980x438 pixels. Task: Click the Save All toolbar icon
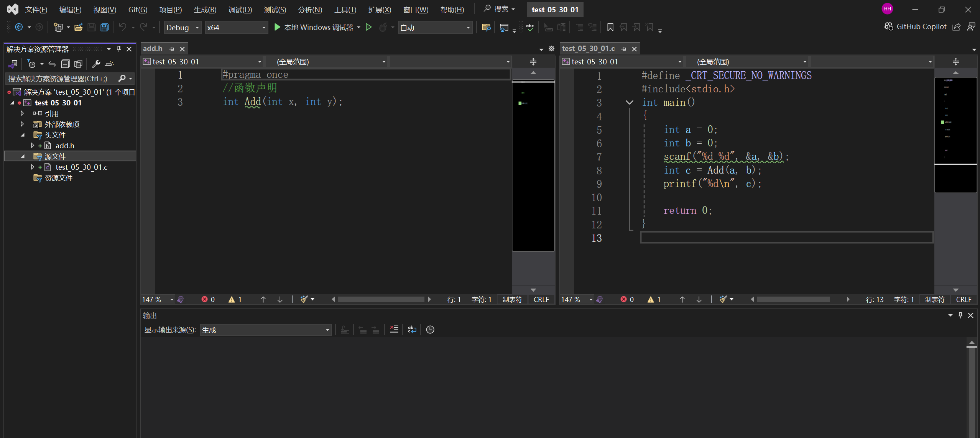tap(104, 27)
